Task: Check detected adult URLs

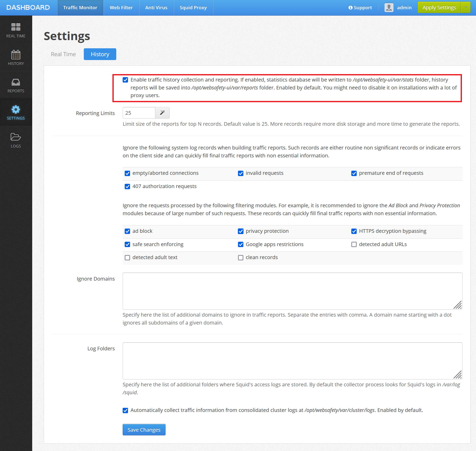Action: click(x=354, y=245)
